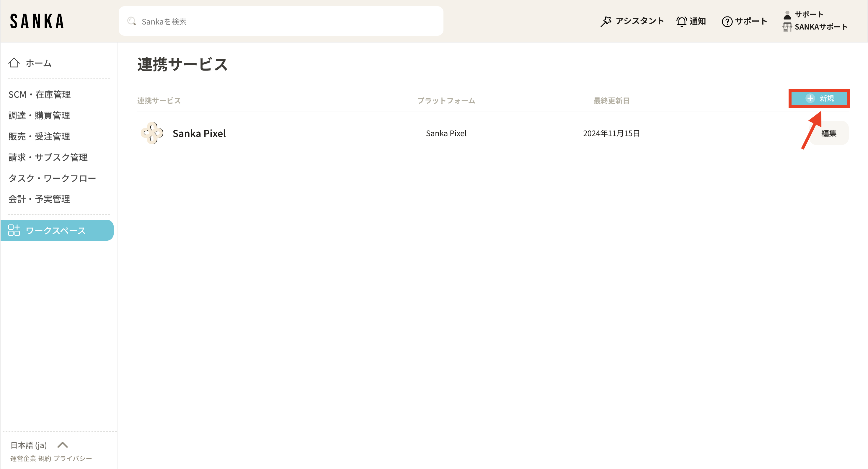This screenshot has width=868, height=469.
Task: Click the notification bell icon
Action: 681,21
